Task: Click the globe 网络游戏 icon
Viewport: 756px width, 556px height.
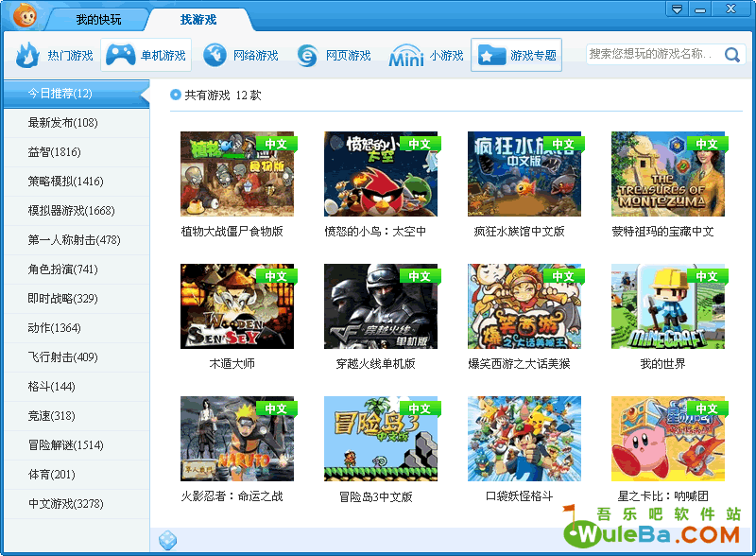Action: click(x=215, y=55)
